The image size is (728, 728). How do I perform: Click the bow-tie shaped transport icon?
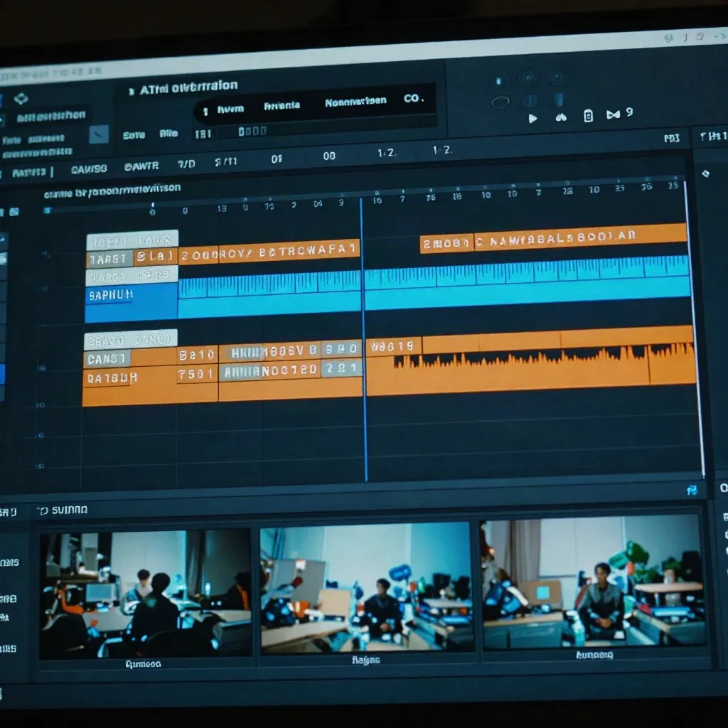click(x=613, y=114)
